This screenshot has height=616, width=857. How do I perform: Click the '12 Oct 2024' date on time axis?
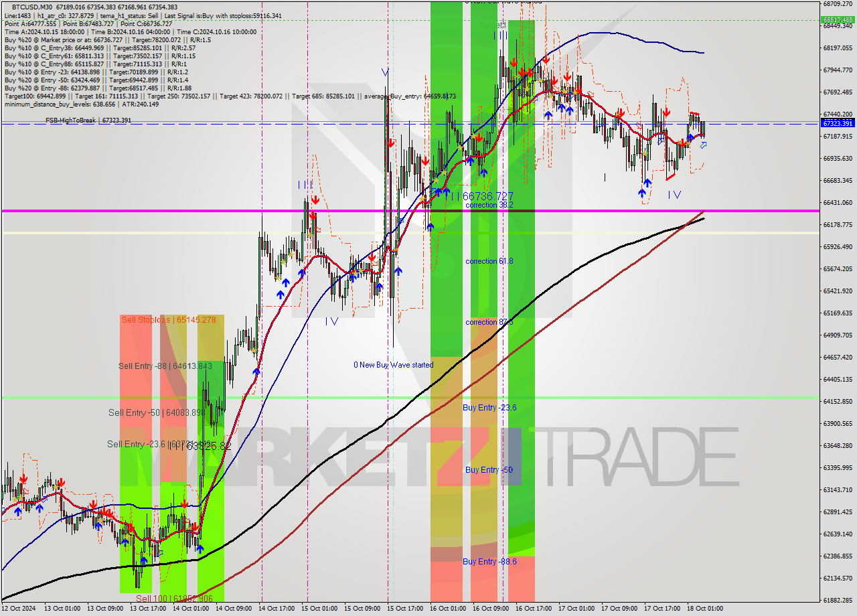(19, 609)
